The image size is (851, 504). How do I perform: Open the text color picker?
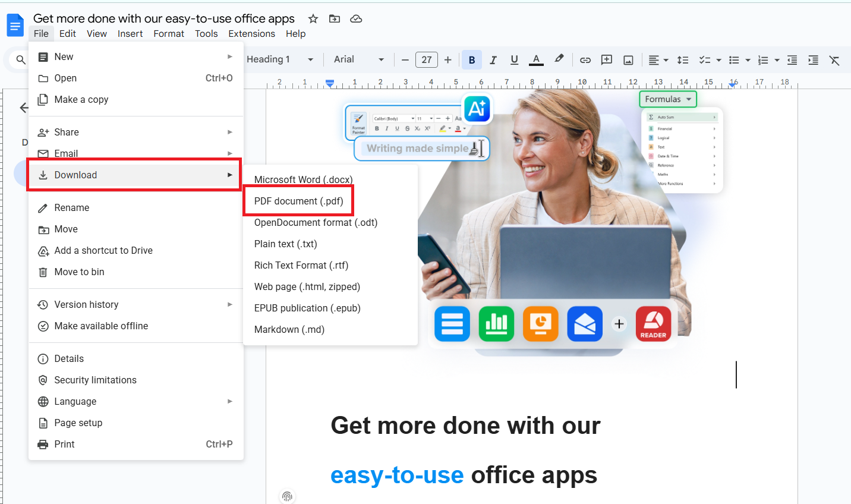coord(535,59)
